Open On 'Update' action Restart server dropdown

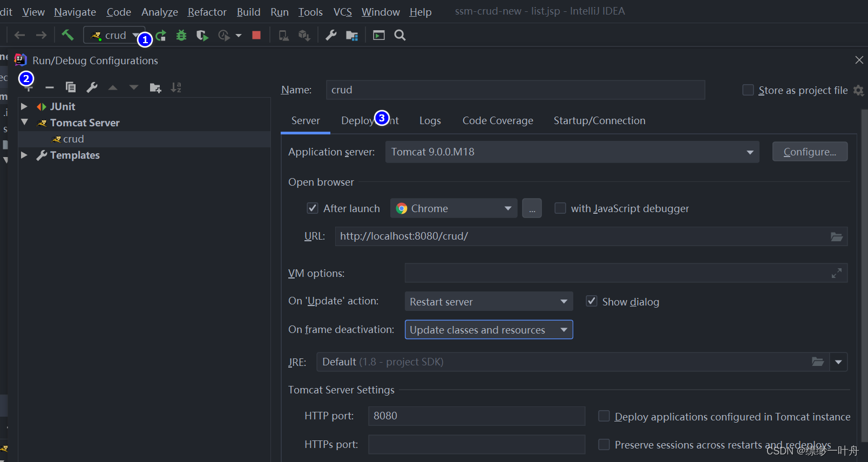click(x=489, y=301)
